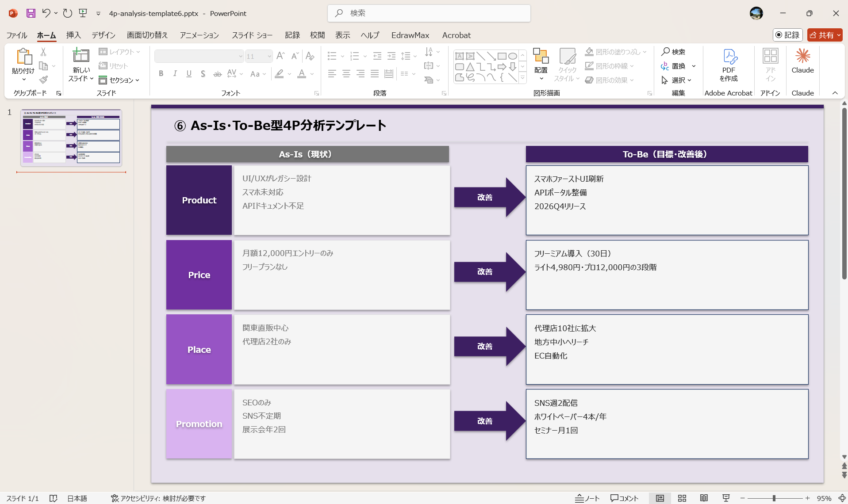Apply the format painter brush
This screenshot has width=848, height=504.
43,80
